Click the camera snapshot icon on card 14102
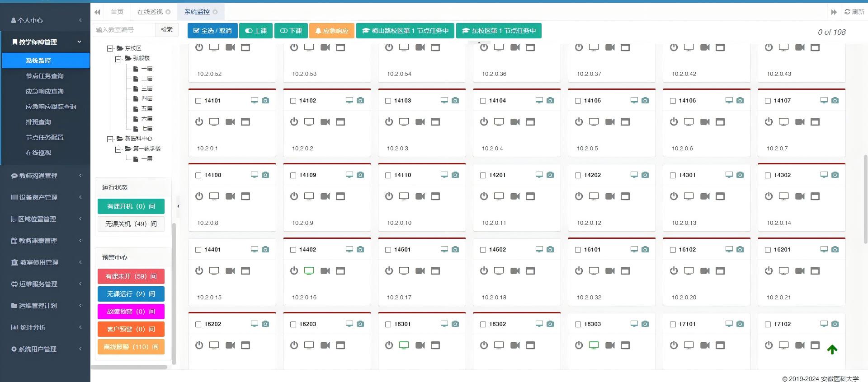 (360, 100)
